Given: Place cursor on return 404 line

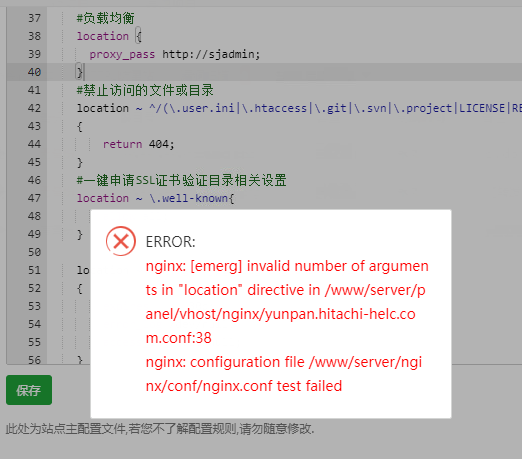Looking at the screenshot, I should point(138,144).
